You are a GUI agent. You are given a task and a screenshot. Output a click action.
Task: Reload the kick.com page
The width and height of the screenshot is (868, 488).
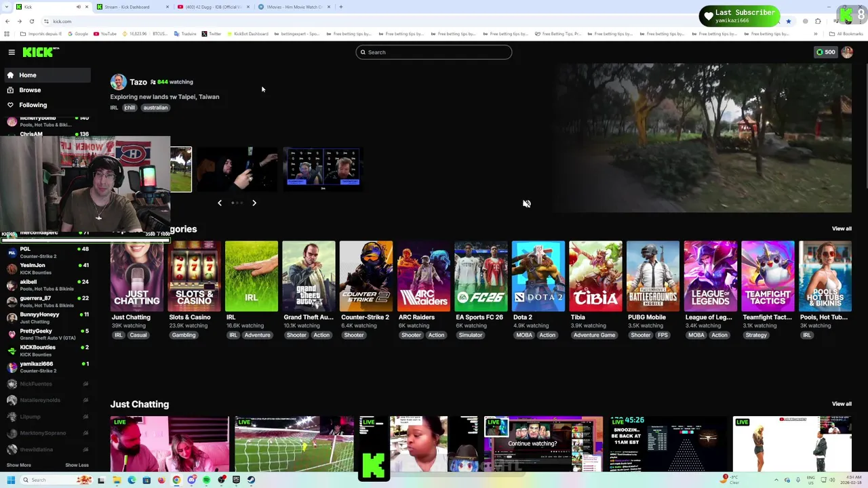click(x=31, y=21)
